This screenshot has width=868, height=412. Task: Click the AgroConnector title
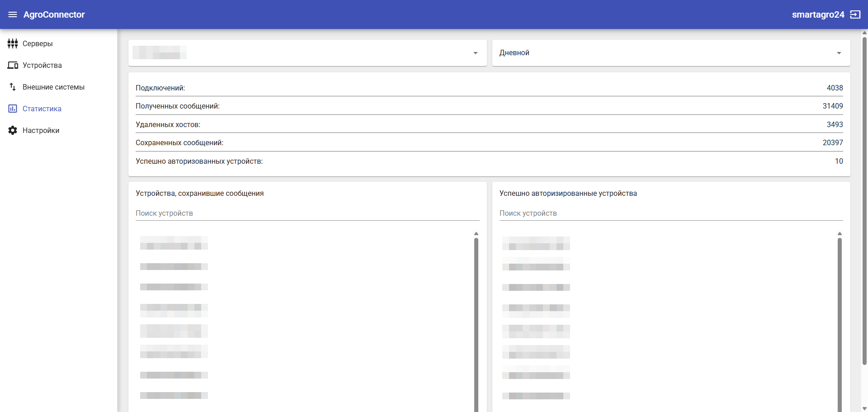[x=54, y=14]
